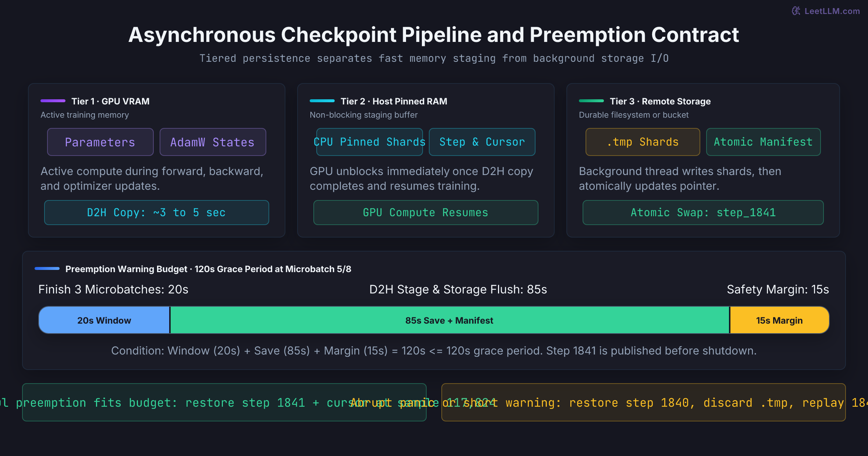Click the green preemption fits budget box
The width and height of the screenshot is (868, 456).
click(x=224, y=402)
